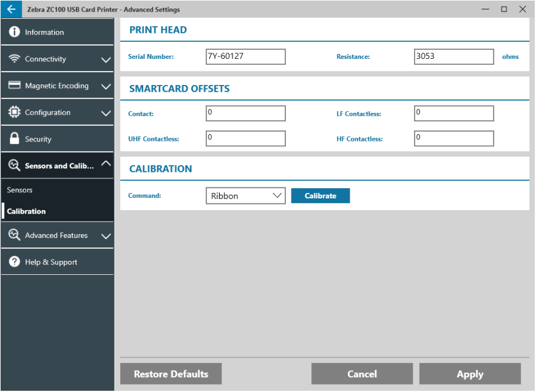Click the Magnetic Encoding card icon

click(14, 86)
